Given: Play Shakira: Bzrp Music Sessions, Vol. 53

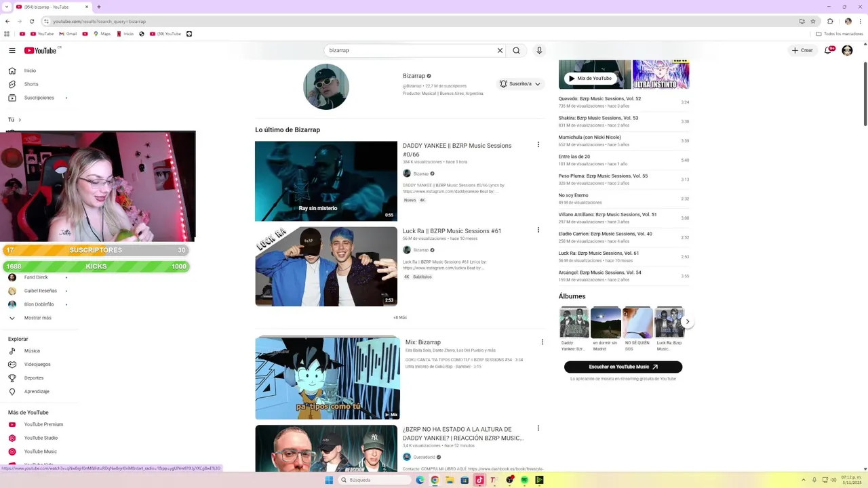Looking at the screenshot, I should pyautogui.click(x=624, y=121).
